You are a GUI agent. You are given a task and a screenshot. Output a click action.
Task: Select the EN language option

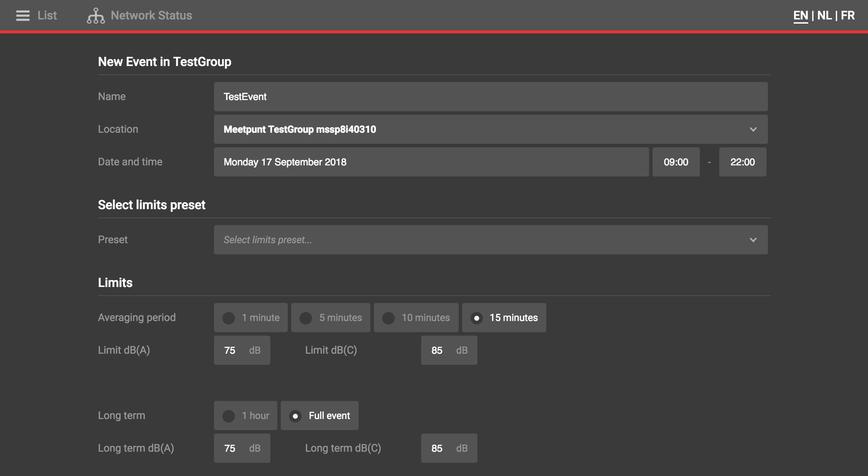click(x=800, y=15)
